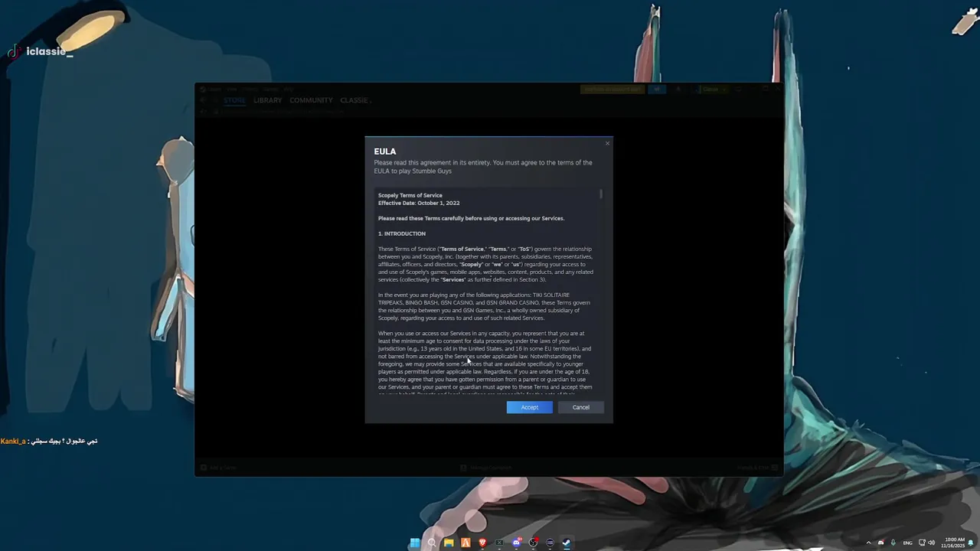Open the orange app icon on taskbar
This screenshot has height=551, width=980.
(x=465, y=543)
